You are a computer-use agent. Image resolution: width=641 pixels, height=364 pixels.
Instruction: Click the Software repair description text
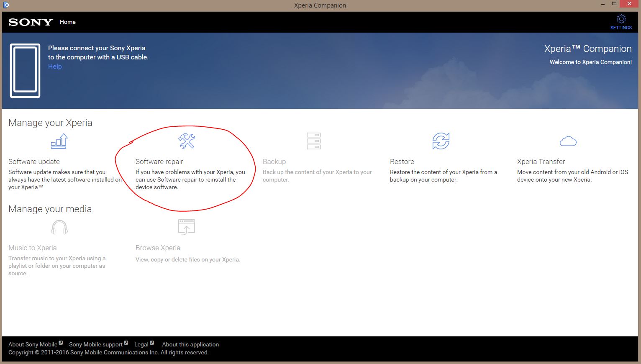pyautogui.click(x=190, y=179)
